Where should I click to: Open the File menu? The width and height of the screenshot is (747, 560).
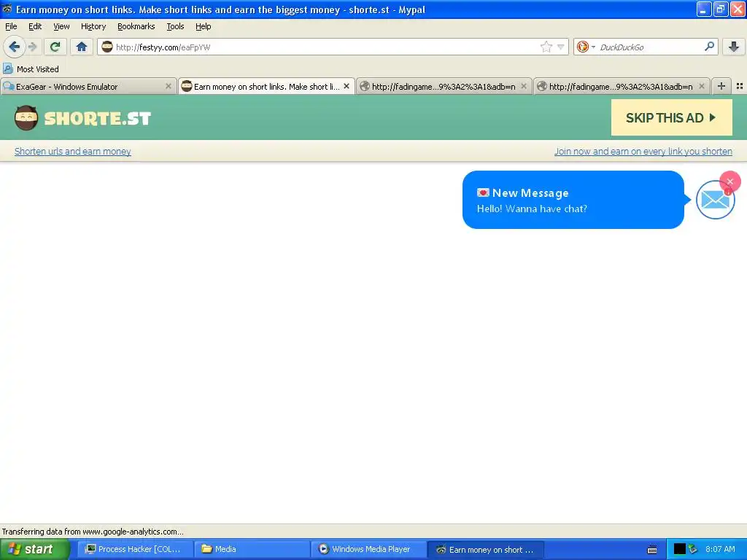[11, 26]
